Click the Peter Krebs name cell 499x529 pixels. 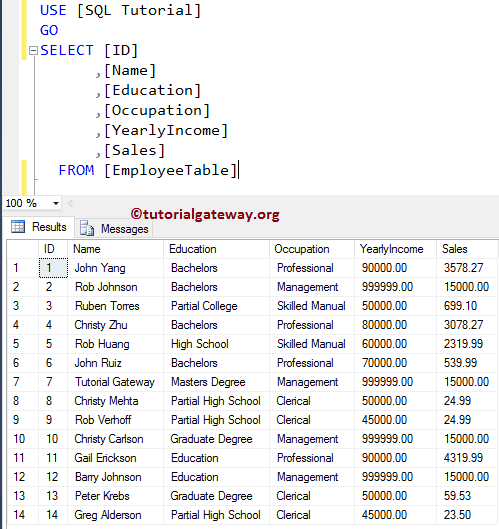(115, 496)
